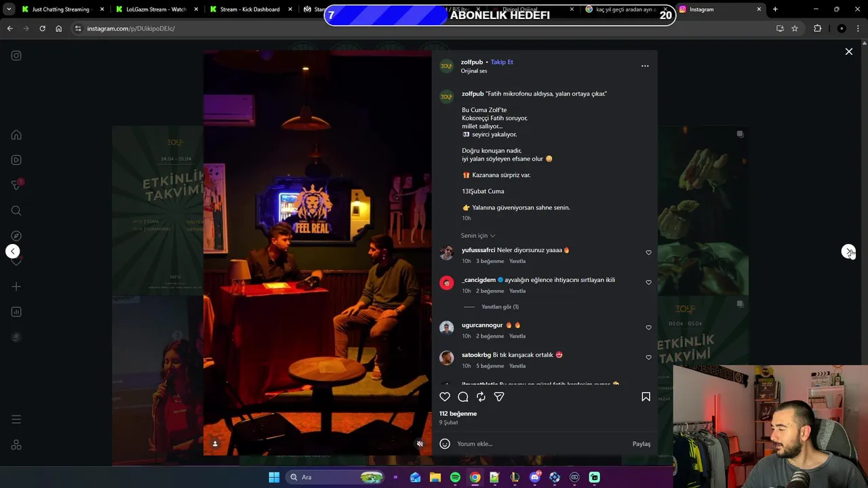Screen dimensions: 868x488
Task: Click the comment bubble icon under the post
Action: click(463, 396)
